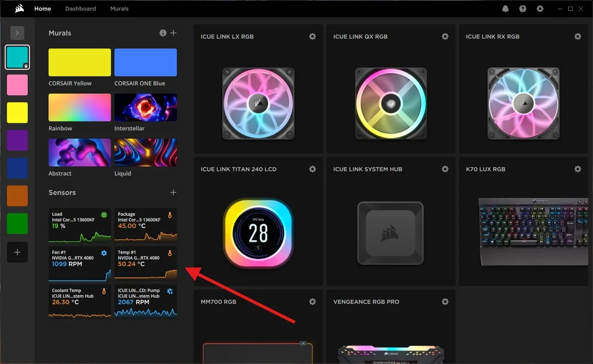
Task: Click the gear on K70 LUX RGB tile
Action: click(578, 170)
